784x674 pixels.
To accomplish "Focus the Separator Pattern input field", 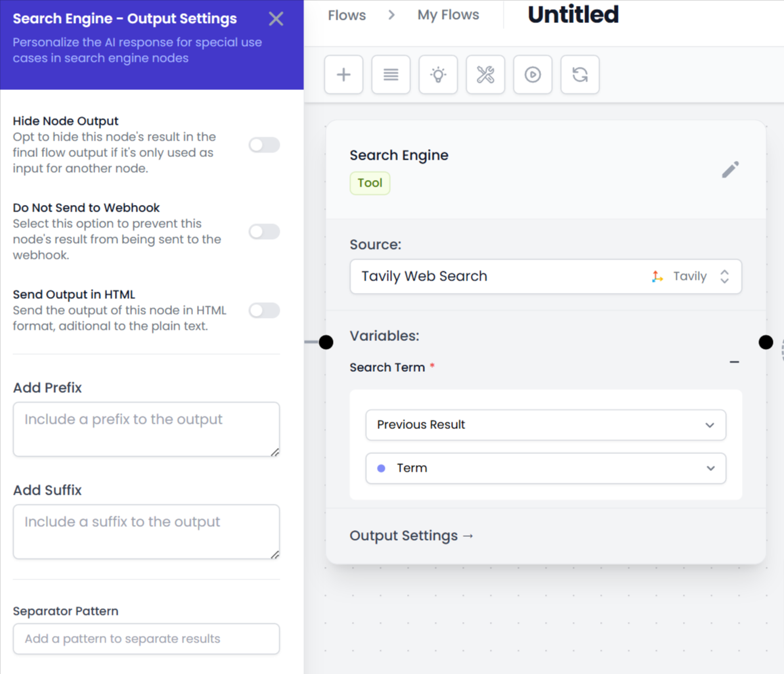I will tap(146, 639).
